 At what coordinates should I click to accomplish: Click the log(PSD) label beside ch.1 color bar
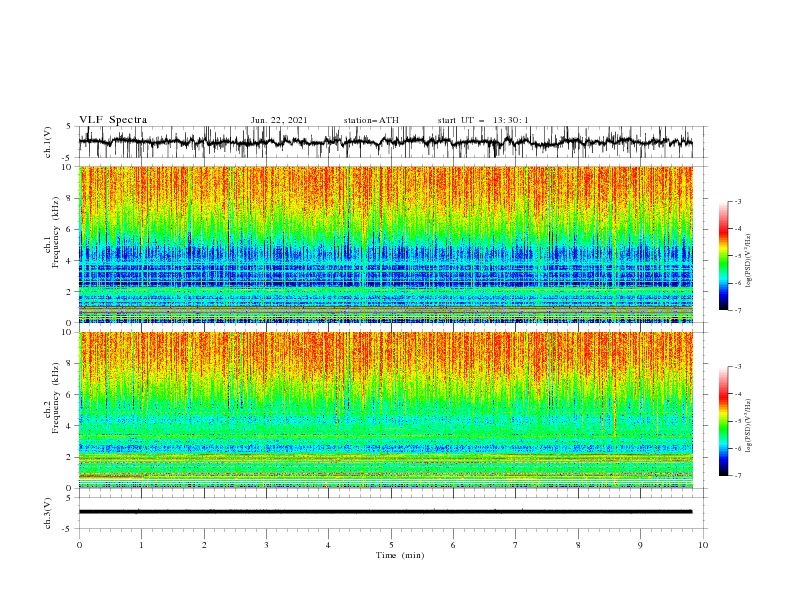click(x=748, y=261)
